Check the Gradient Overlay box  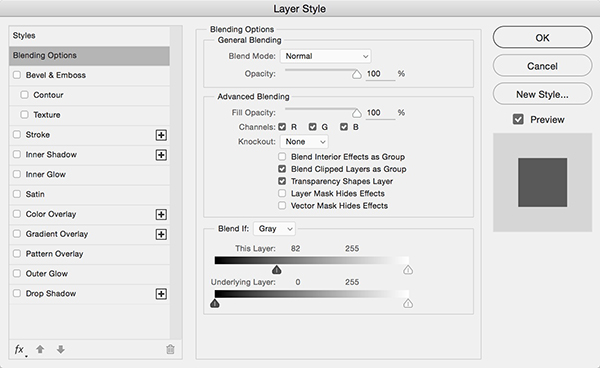(17, 234)
